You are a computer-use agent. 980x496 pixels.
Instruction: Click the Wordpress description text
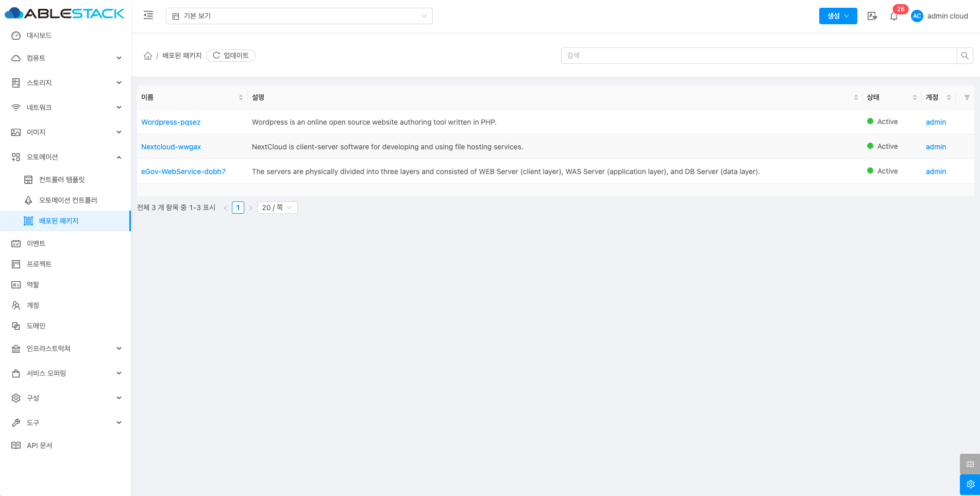pos(374,122)
